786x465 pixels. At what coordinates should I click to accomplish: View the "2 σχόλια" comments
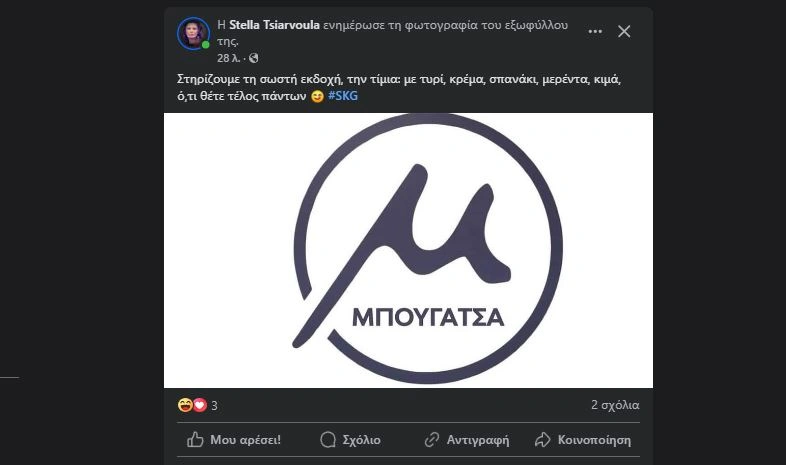point(614,405)
